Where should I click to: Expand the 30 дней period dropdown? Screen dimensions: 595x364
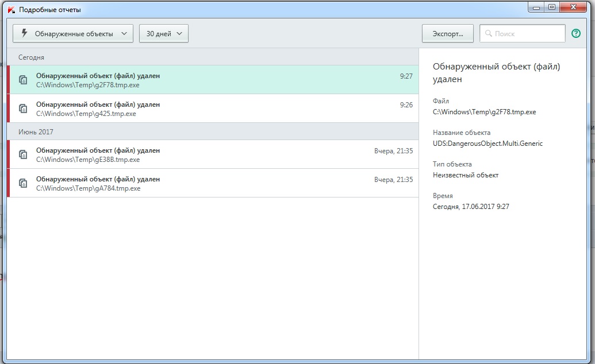click(164, 34)
